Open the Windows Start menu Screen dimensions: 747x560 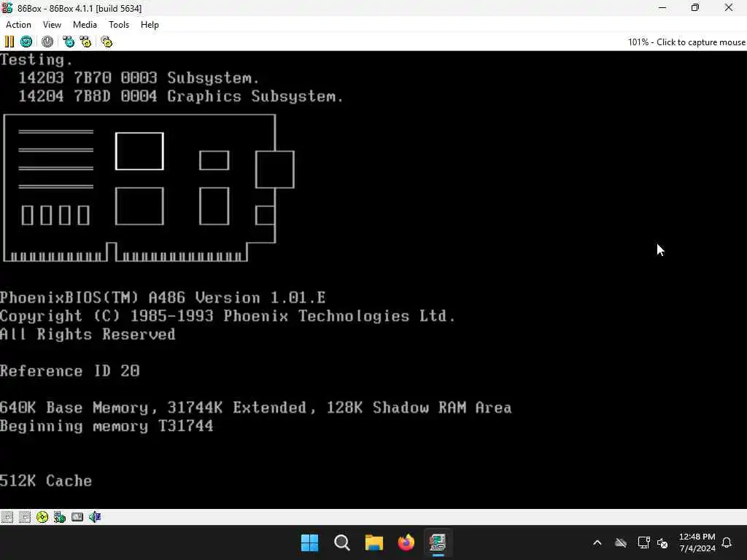pos(309,542)
